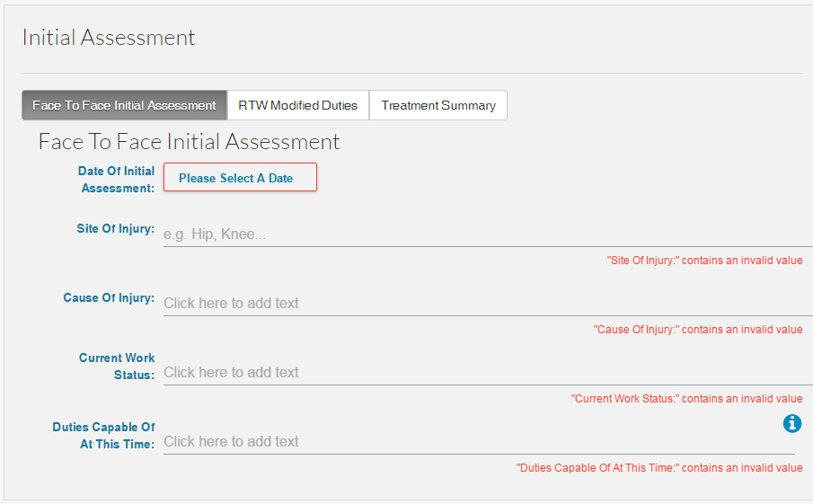
Task: Click the Initial Assessment page title
Action: point(109,38)
